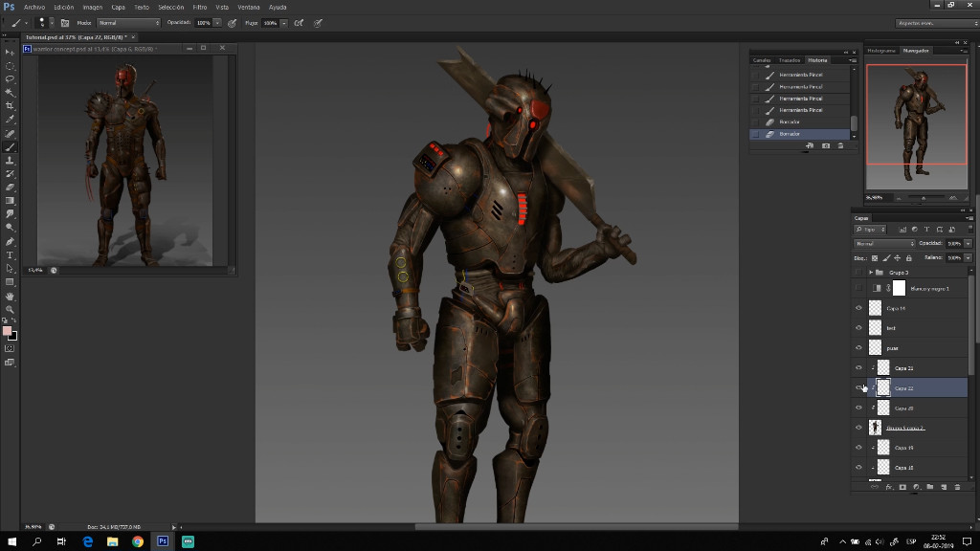Create a new layer from the Layers panel
980x551 pixels.
[x=944, y=486]
